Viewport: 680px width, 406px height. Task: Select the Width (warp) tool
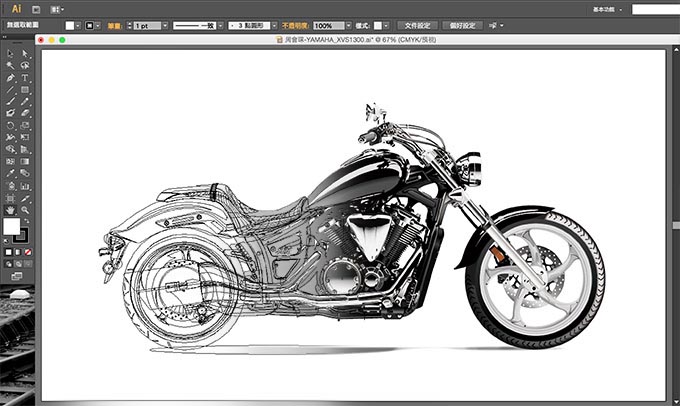coord(10,138)
